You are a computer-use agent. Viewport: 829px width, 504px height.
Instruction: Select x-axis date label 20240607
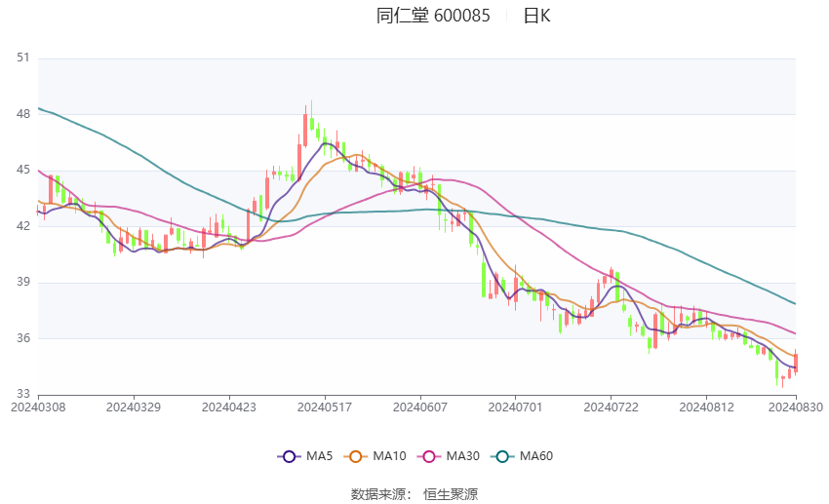(x=420, y=407)
